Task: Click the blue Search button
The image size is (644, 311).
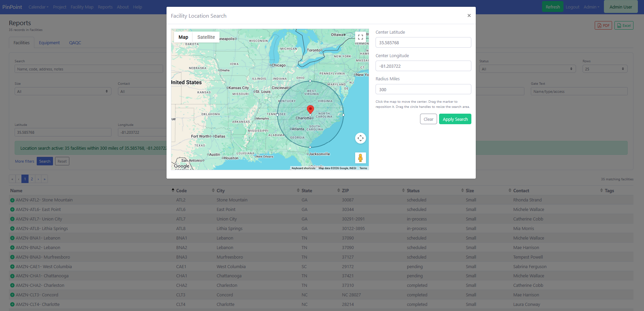Action: (45, 161)
